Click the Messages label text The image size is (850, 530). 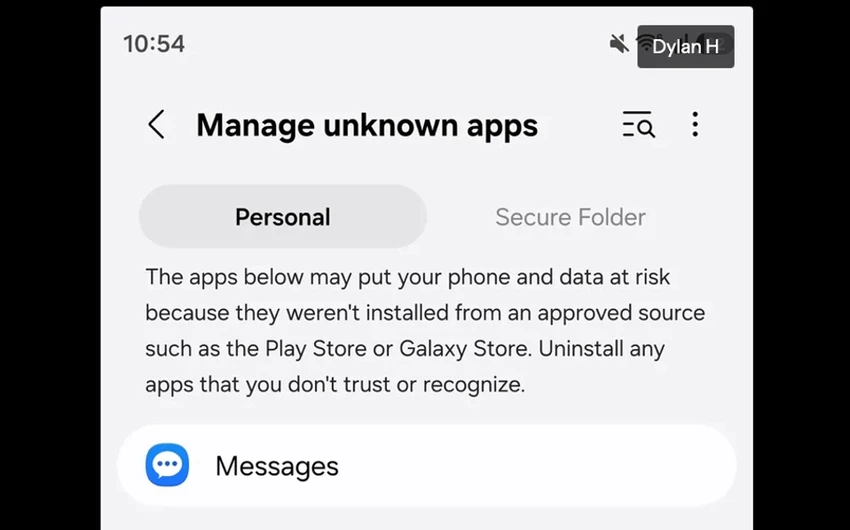click(277, 466)
